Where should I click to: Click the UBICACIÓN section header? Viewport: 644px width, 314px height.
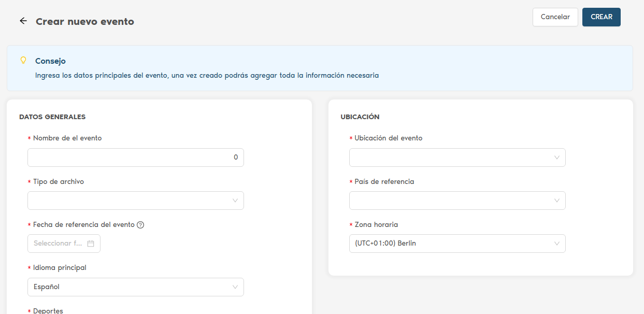tap(360, 117)
